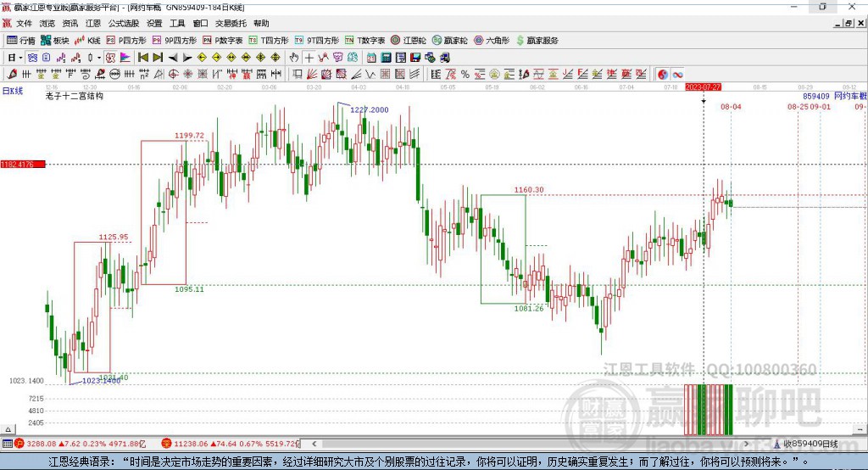The width and height of the screenshot is (868, 470).
Task: Click the 1199.72 price label
Action: (x=189, y=135)
